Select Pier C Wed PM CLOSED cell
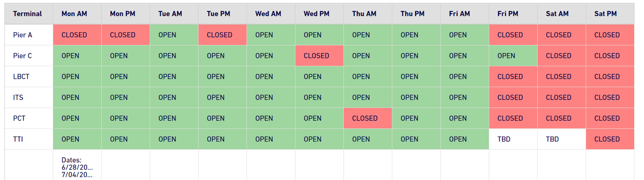The image size is (644, 180). point(319,55)
